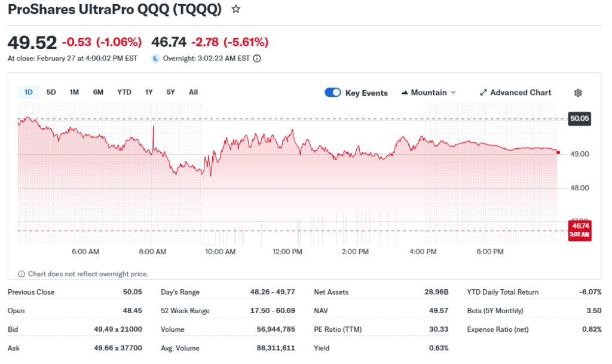Click the Advanced Chart expand arrows icon

pyautogui.click(x=484, y=93)
